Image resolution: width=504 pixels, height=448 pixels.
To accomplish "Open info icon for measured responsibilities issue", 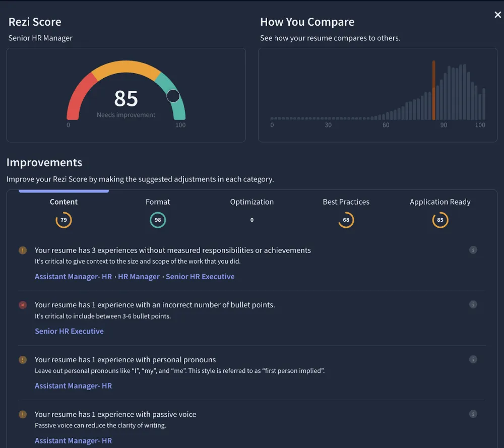I will point(473,250).
